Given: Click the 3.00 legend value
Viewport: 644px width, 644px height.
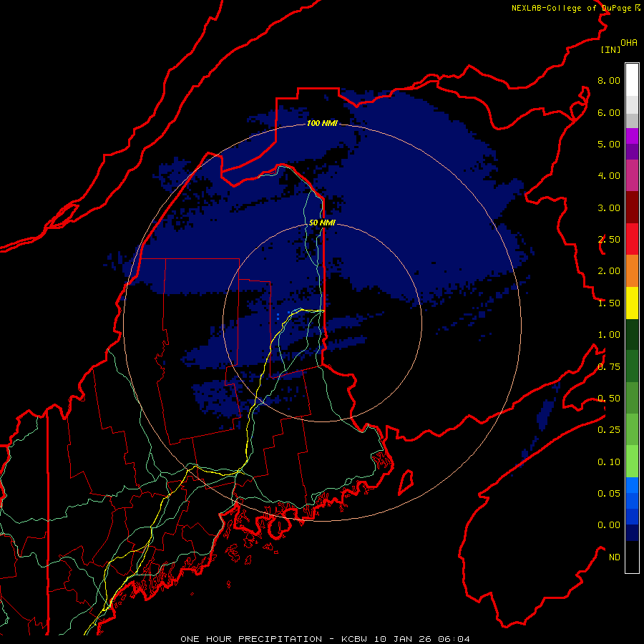Looking at the screenshot, I should click(609, 208).
